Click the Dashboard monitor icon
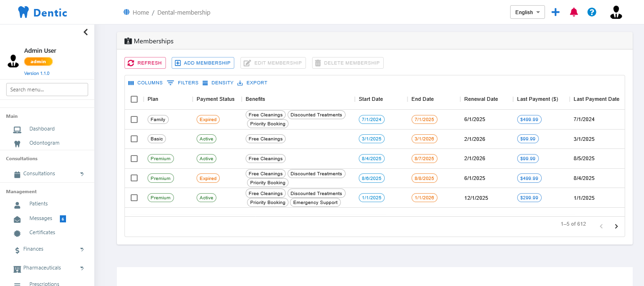The width and height of the screenshot is (644, 286). [x=17, y=129]
